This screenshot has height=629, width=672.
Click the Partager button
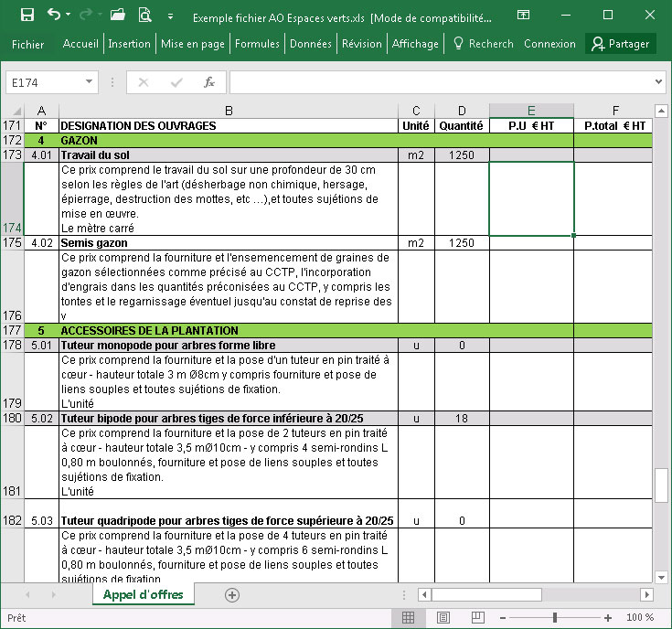pyautogui.click(x=620, y=44)
